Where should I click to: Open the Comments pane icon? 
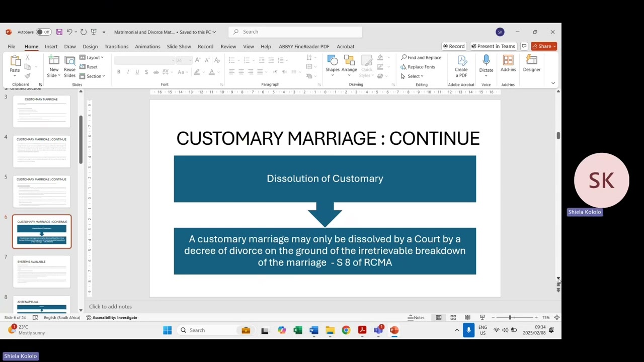(524, 46)
